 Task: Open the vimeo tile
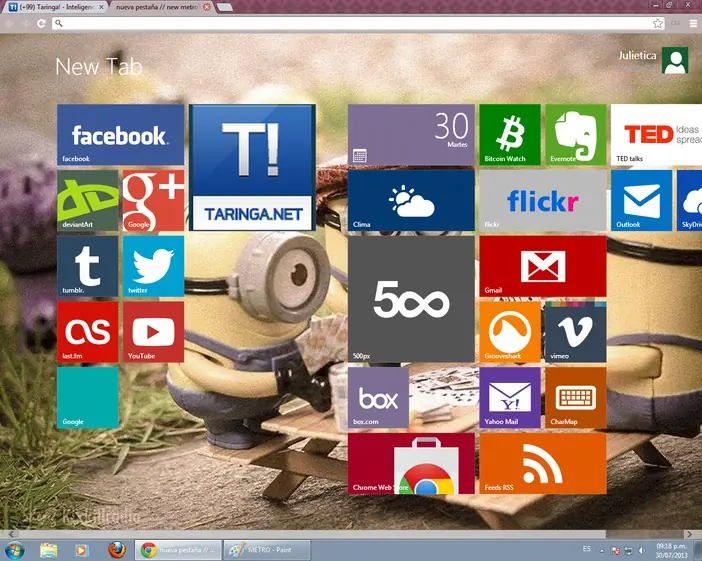pyautogui.click(x=576, y=332)
